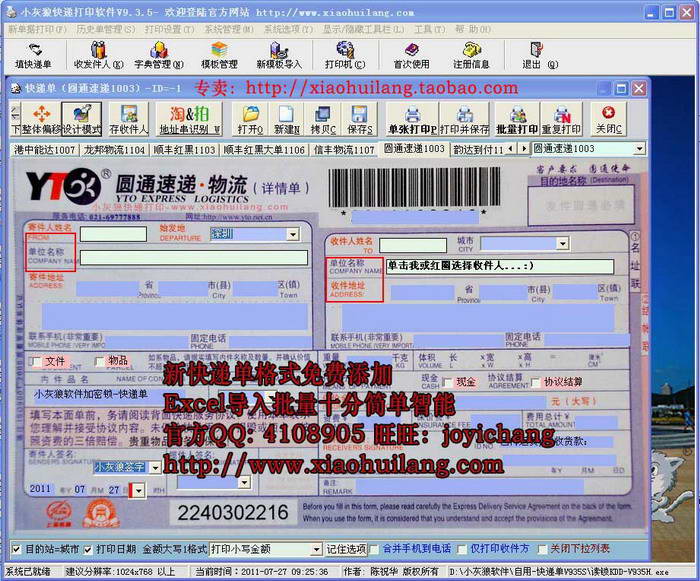Click 单张打印 single print icon
Screen dimensions: 700x581
(x=412, y=119)
